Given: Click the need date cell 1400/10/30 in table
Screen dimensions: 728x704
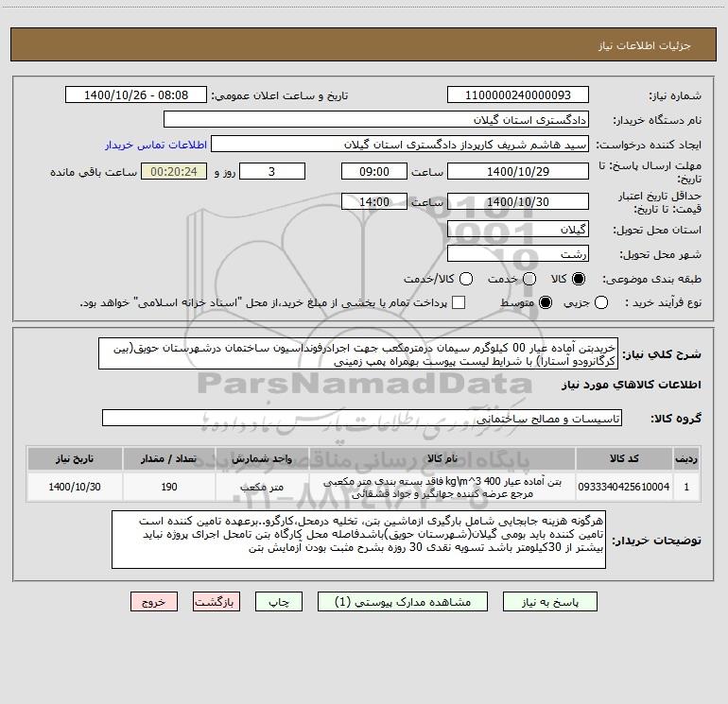Looking at the screenshot, I should coord(75,487).
